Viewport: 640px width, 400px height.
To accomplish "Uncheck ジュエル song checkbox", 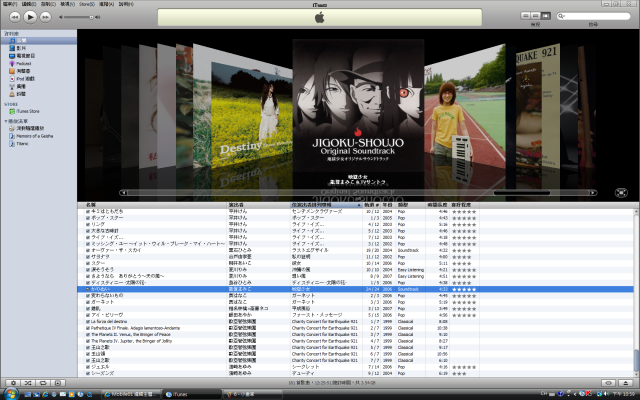I will 88,367.
